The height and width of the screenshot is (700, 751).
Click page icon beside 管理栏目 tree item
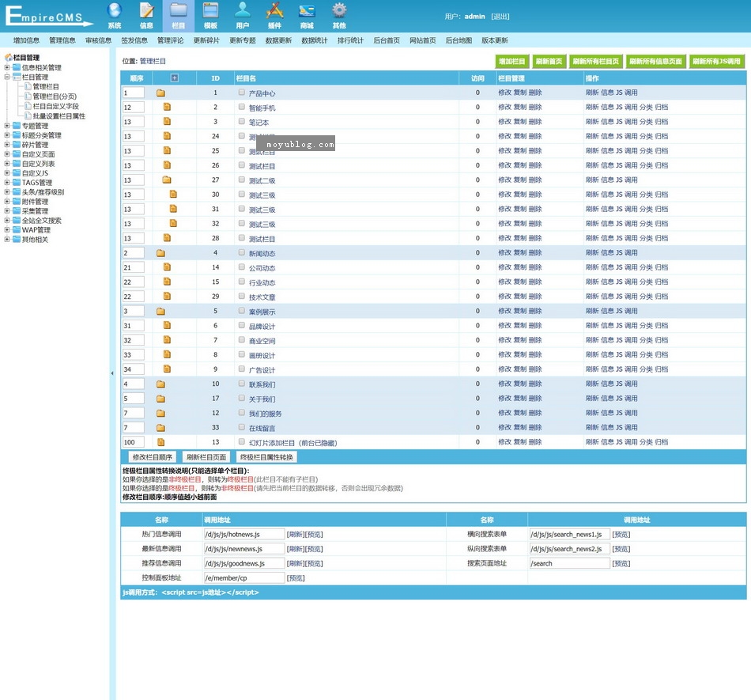pos(28,86)
